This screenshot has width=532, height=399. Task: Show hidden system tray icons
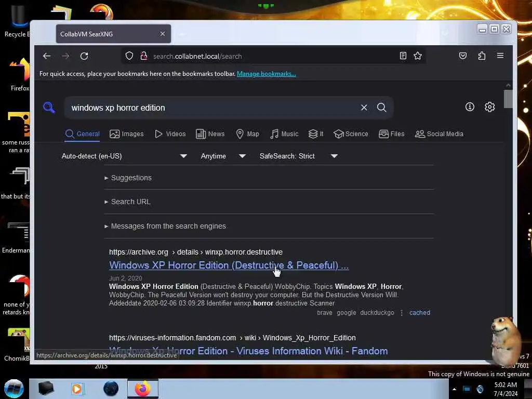(454, 389)
